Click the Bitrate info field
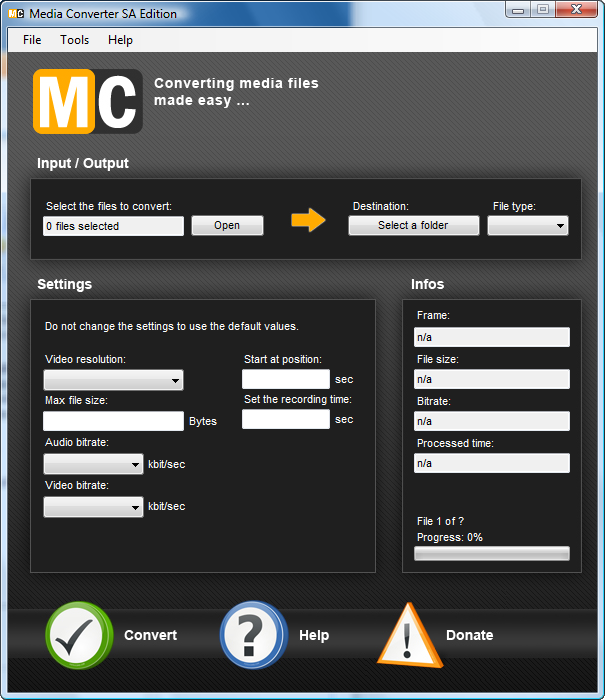605x700 pixels. coord(492,421)
